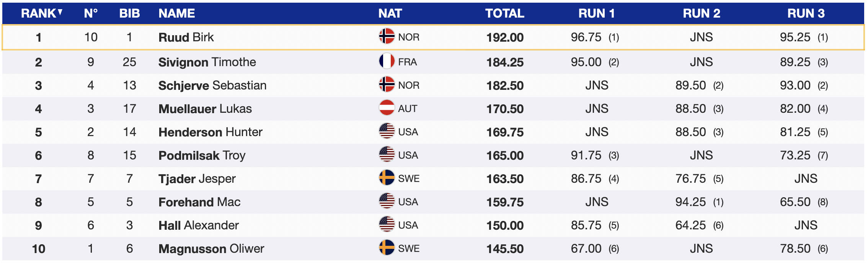Click Sweden flag icon for Tjader Jesper
Image resolution: width=868 pixels, height=263 pixels.
coord(387,178)
